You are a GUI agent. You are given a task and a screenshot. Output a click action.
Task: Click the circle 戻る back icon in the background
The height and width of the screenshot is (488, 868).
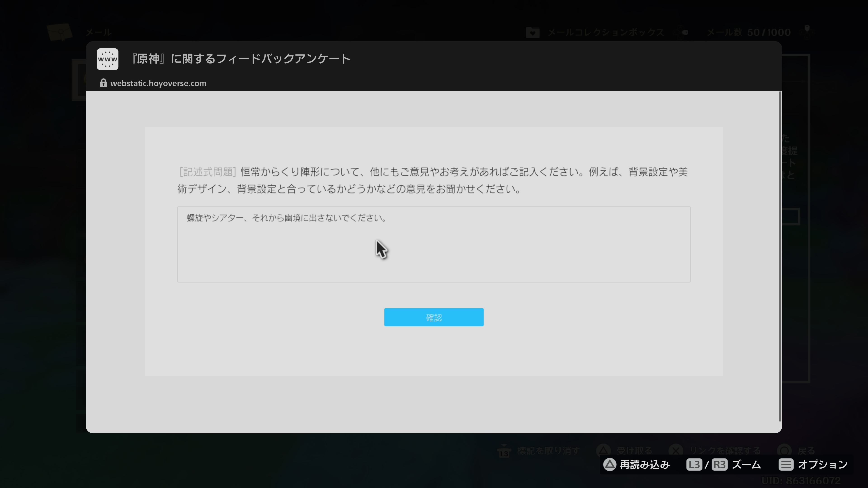(x=784, y=450)
